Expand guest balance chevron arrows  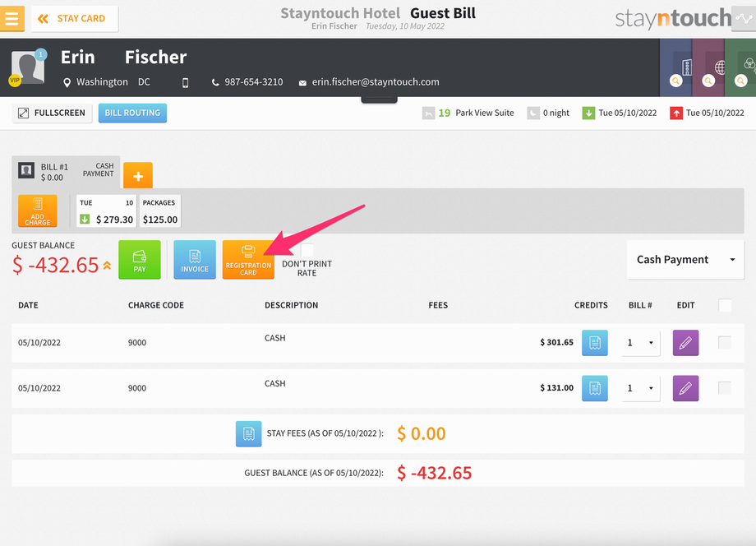107,266
